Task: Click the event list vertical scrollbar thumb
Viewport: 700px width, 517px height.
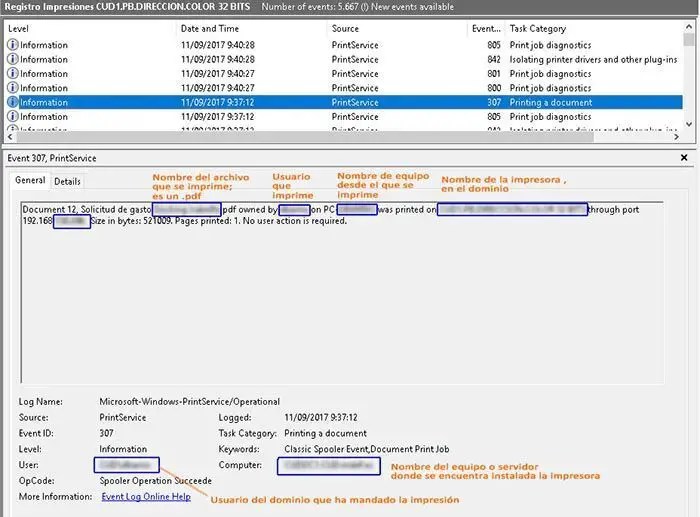Action: (x=689, y=39)
